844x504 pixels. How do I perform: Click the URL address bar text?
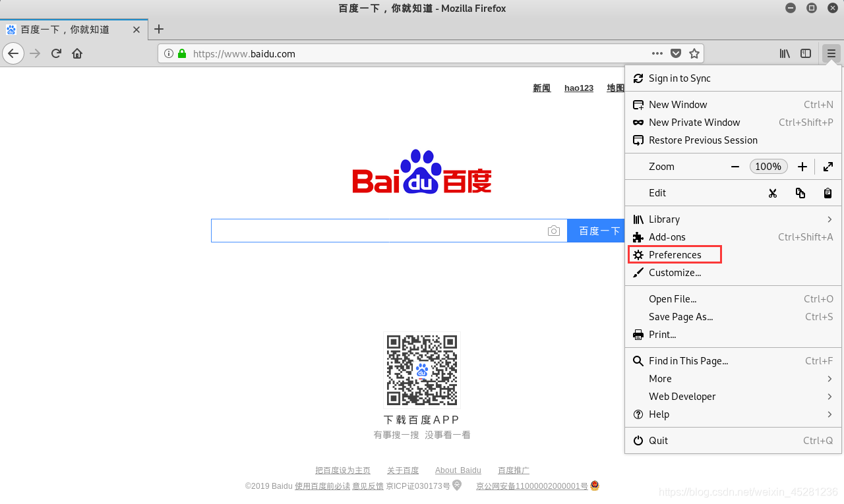point(244,53)
